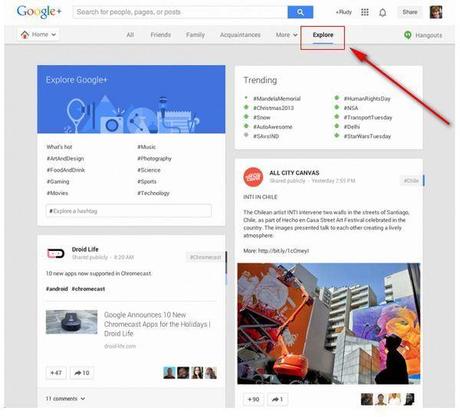Open the #Technology hashtag

tap(153, 193)
